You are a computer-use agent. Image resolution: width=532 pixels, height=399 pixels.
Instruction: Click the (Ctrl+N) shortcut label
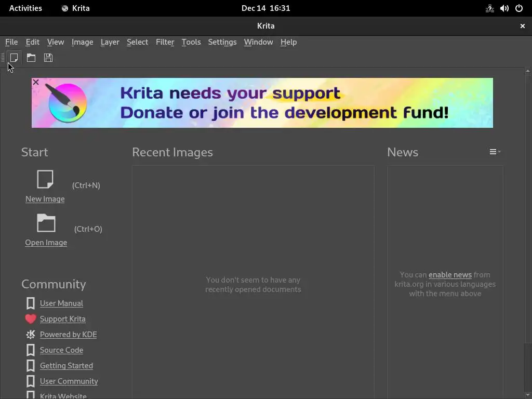[86, 185]
